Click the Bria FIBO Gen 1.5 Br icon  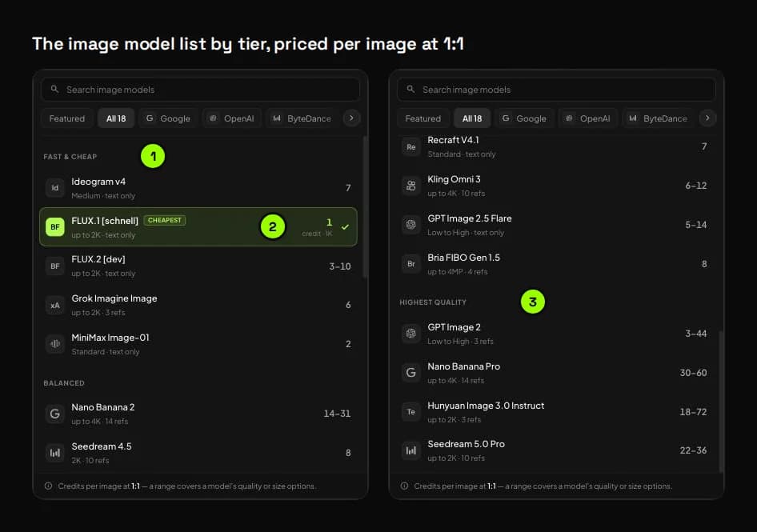point(411,264)
